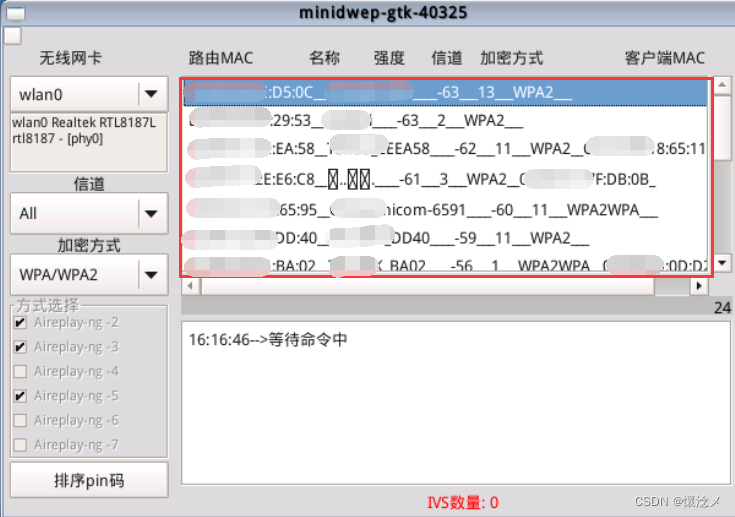The height and width of the screenshot is (517, 735).
Task: Open the wlan0 wireless card dropdown
Action: pos(89,94)
